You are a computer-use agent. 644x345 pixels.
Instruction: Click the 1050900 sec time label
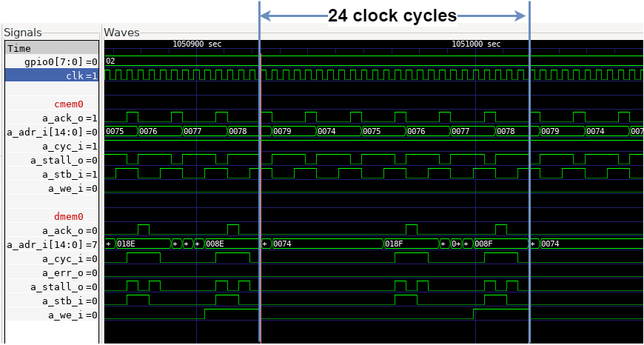coord(197,44)
